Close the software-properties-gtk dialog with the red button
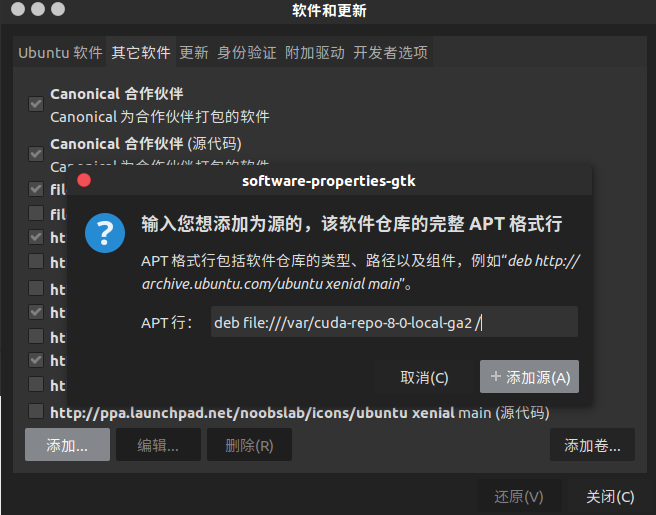 [84, 180]
